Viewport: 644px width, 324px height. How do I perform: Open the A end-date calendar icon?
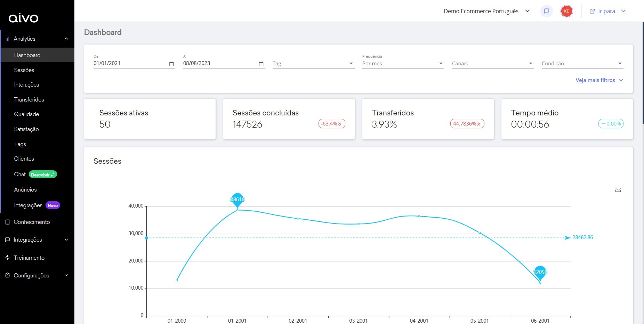coord(261,64)
